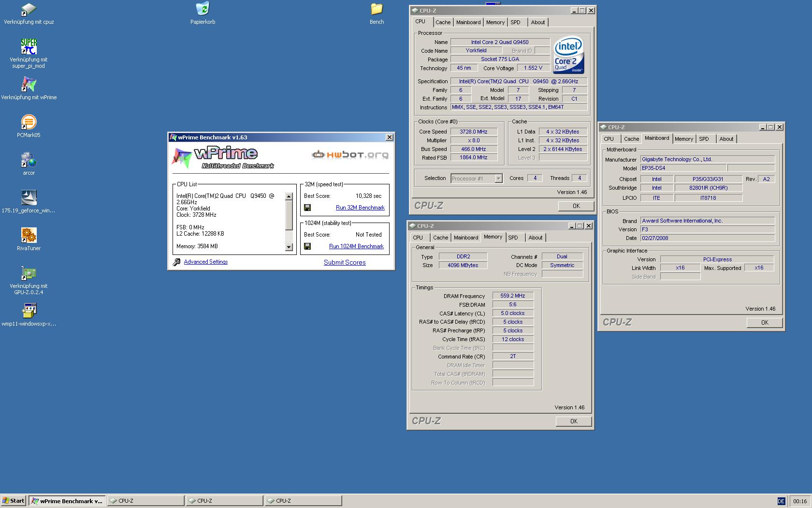The height and width of the screenshot is (508, 812).
Task: Click the Name field Intel Core 2 Quad Q9450
Action: [x=500, y=42]
